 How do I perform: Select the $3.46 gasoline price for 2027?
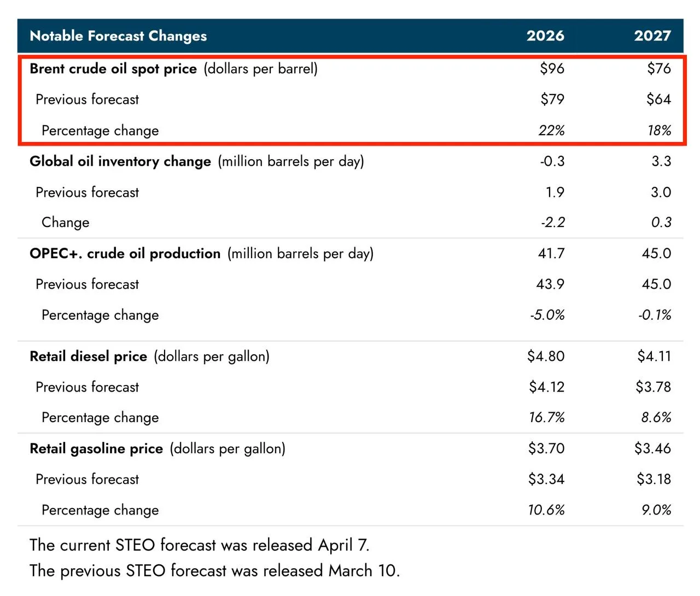pos(652,449)
